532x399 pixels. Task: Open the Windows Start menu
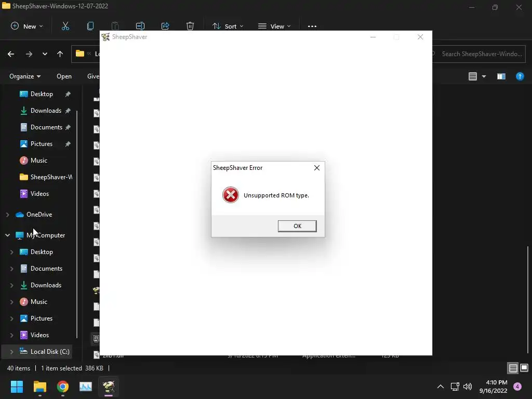(x=17, y=387)
